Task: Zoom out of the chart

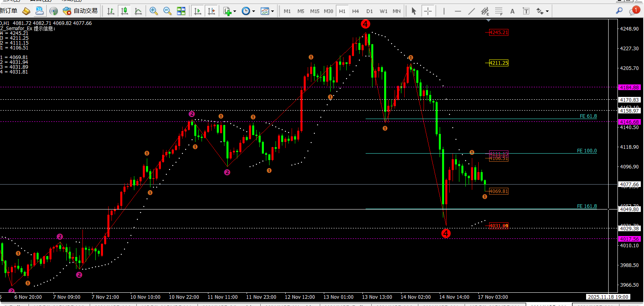Action: 167,11
